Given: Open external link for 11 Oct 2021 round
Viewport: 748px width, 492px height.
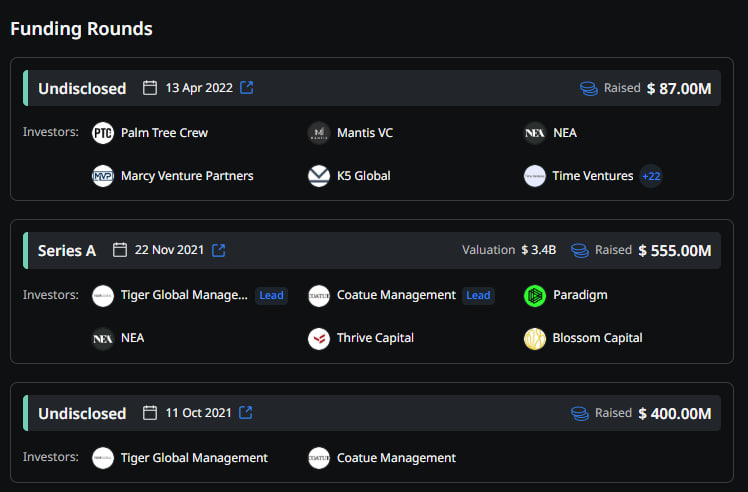Looking at the screenshot, I should coord(246,412).
